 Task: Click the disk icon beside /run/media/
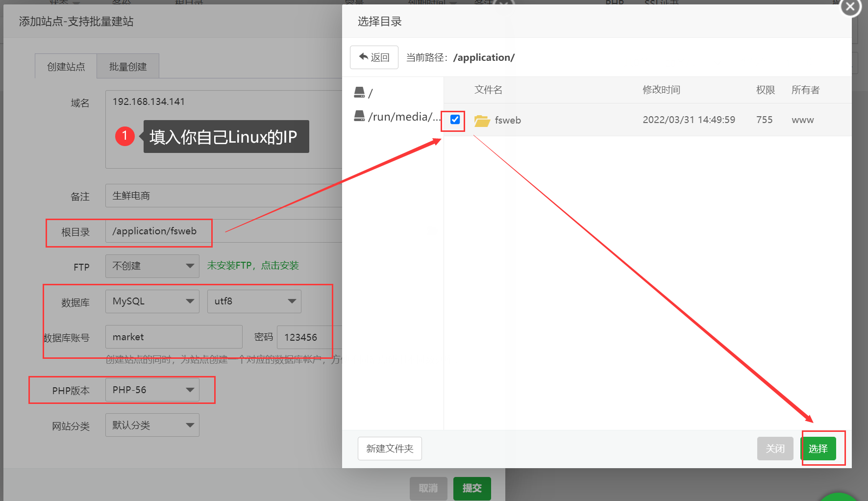(x=359, y=116)
